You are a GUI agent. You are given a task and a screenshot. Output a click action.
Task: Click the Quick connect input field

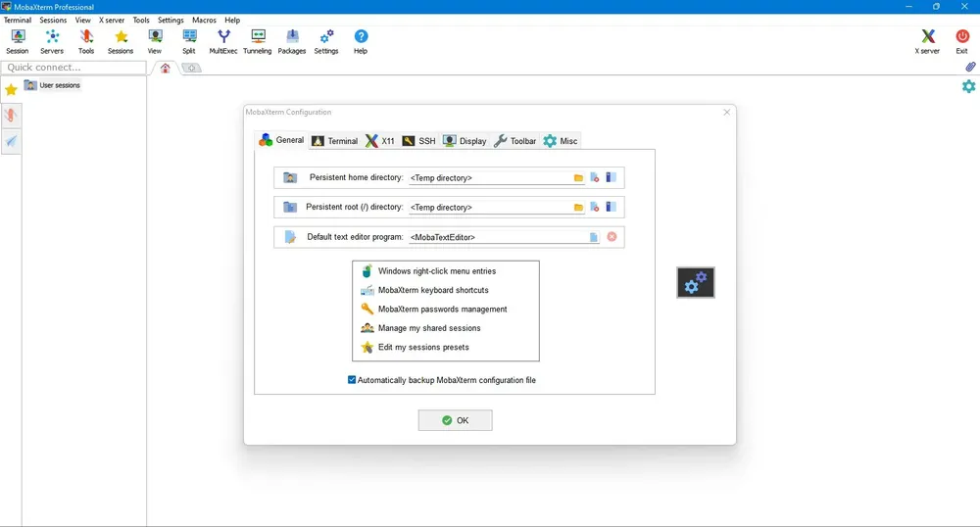[x=73, y=67]
